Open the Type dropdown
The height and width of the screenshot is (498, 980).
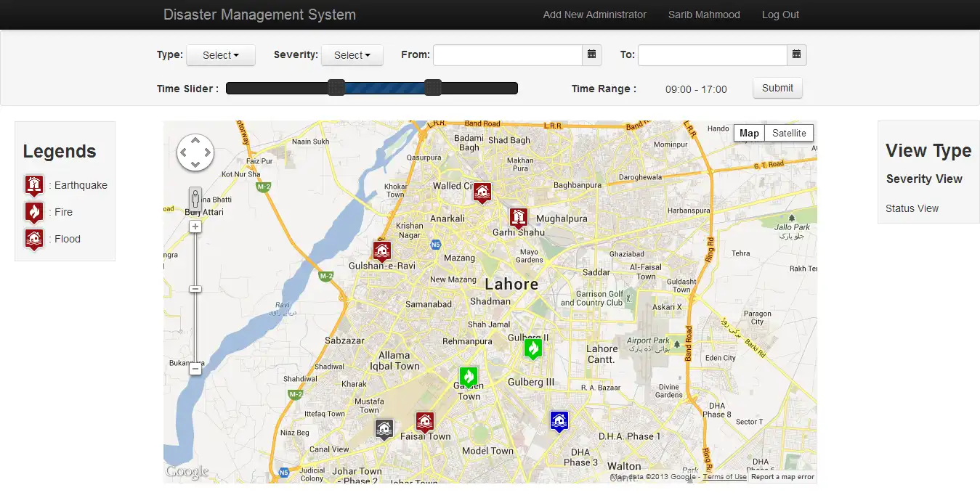pos(221,55)
